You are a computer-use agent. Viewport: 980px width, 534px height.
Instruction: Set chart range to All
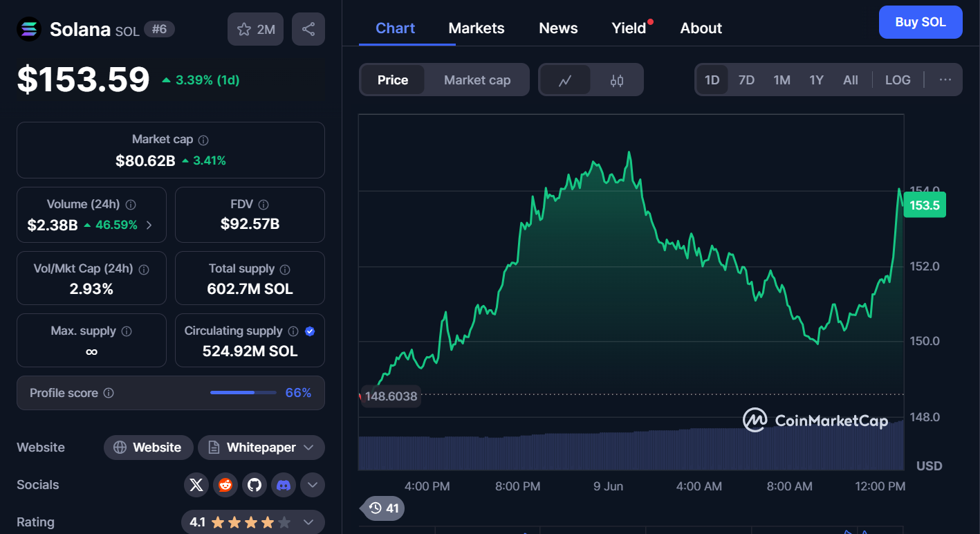[851, 80]
